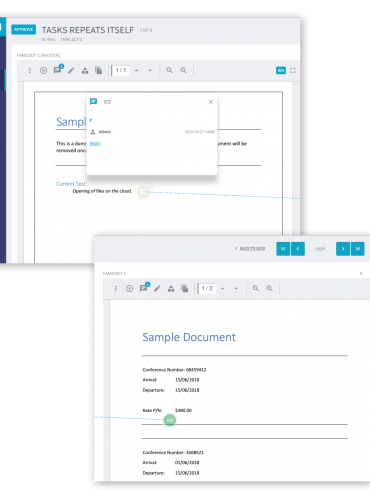Screen dimensions: 370x500
Task: Go to the next item with the blue right arrow
Action: coord(343,249)
